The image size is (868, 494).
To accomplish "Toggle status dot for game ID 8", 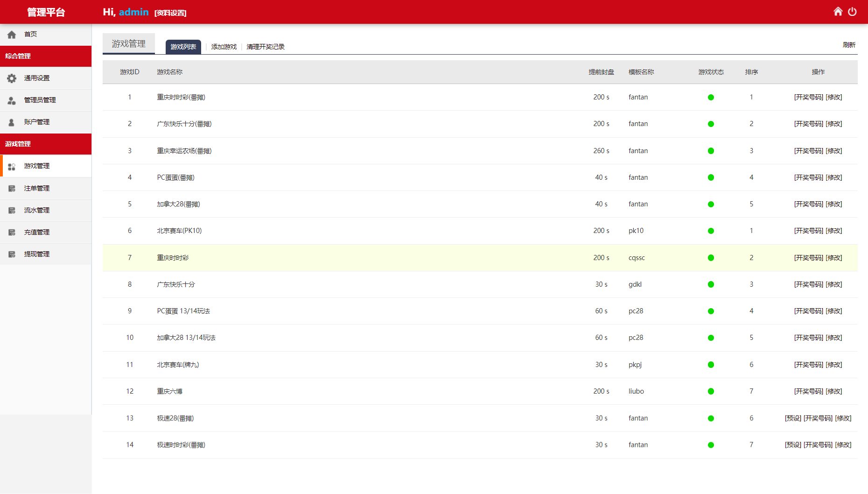I will (711, 284).
